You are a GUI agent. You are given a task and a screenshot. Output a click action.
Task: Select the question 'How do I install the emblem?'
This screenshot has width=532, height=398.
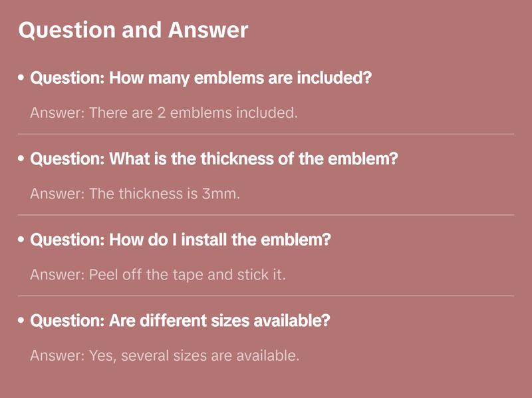180,240
